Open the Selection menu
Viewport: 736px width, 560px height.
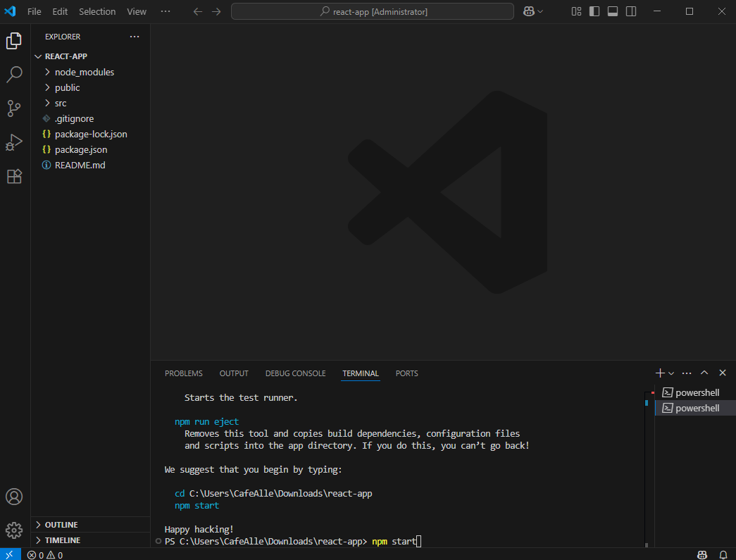(x=97, y=12)
